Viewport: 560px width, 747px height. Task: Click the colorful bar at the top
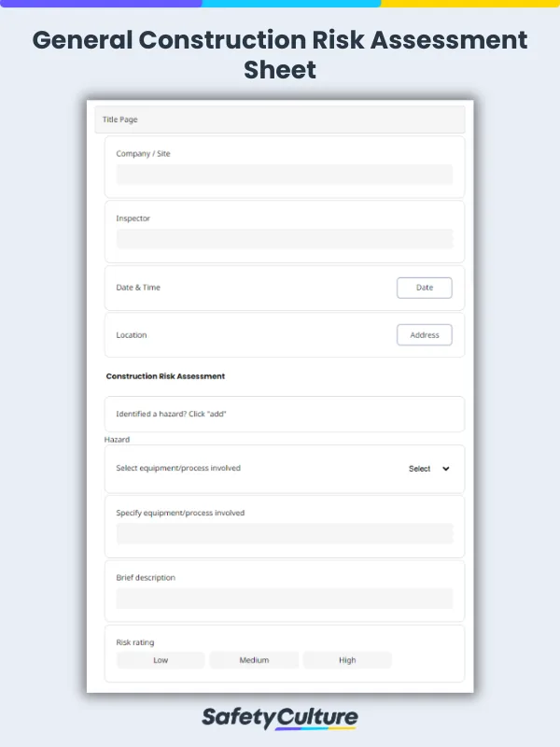280,4
